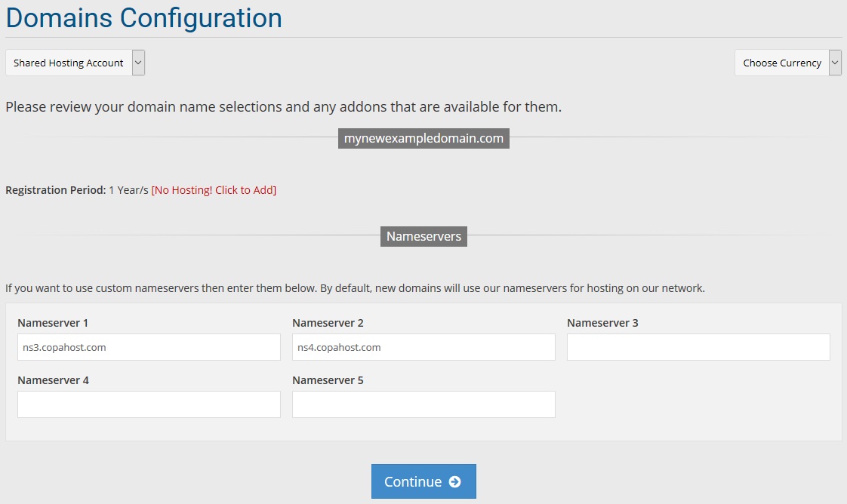
Task: Click the Nameserver 2 field label
Action: [x=328, y=323]
